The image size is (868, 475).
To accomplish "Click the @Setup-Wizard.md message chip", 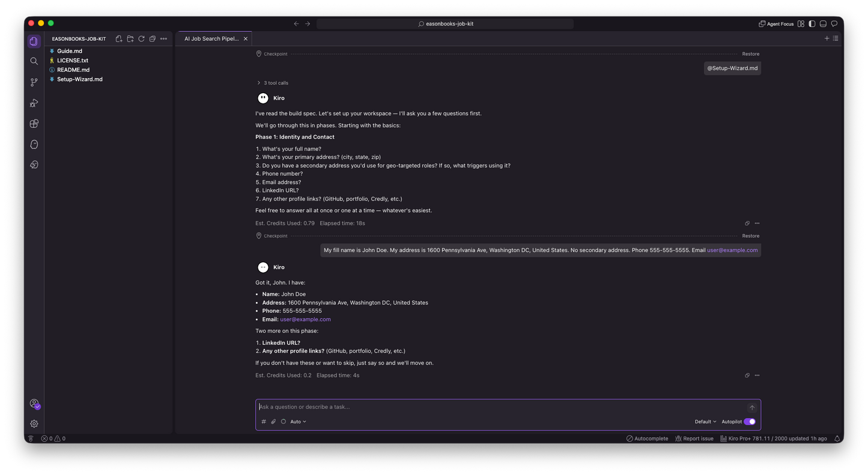I will 732,68.
